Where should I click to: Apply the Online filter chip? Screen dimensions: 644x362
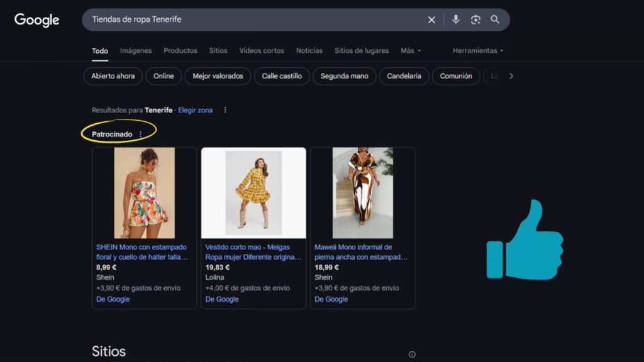click(x=164, y=76)
